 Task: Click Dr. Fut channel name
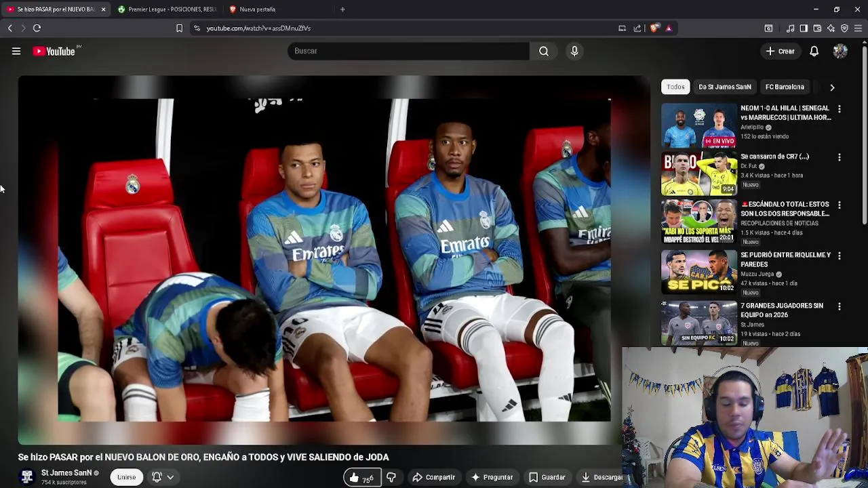point(749,166)
